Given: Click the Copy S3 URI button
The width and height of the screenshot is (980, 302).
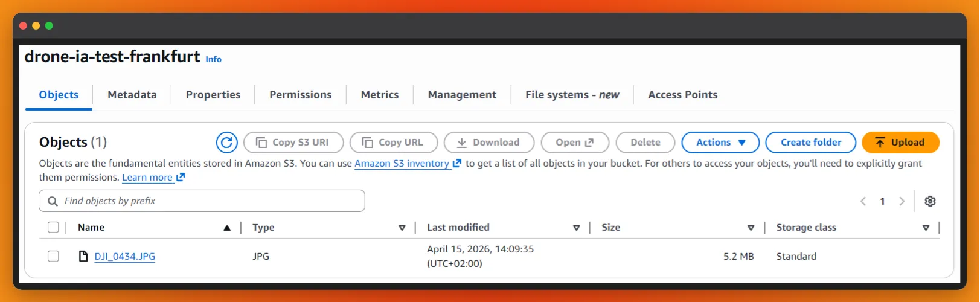Looking at the screenshot, I should [x=293, y=143].
